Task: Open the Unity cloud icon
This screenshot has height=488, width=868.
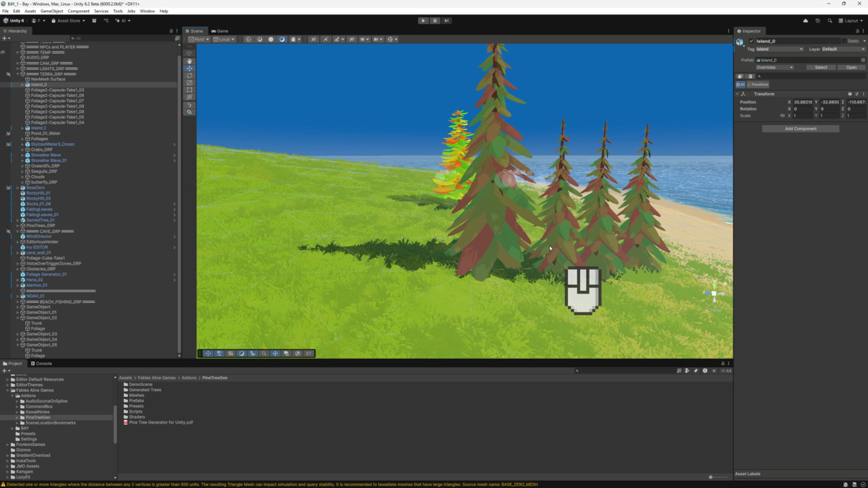Action: [806, 21]
